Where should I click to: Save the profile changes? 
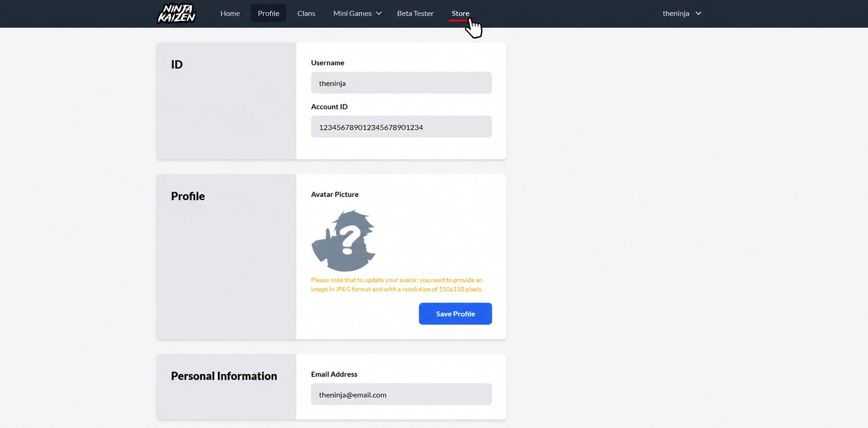(x=455, y=314)
